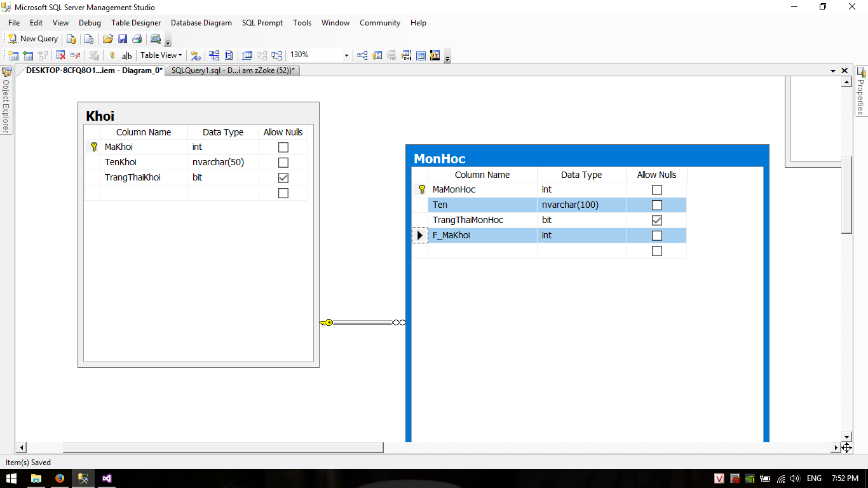Click the New Query button
This screenshot has height=488, width=868.
(33, 39)
